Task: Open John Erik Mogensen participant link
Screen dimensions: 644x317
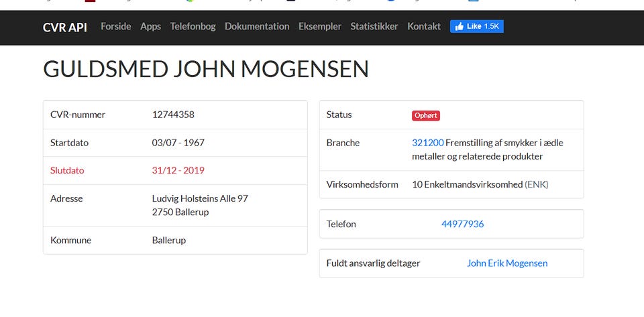Action: pos(507,263)
